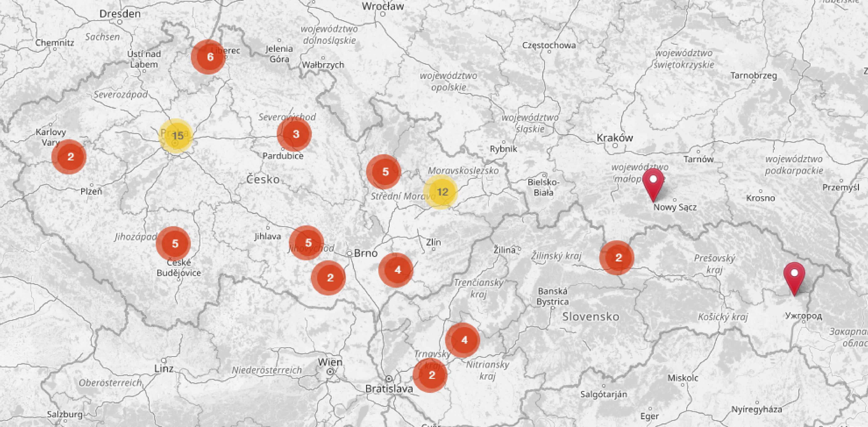
Task: Expand the yellow 12 cluster in Moravskoslezsko
Action: 441,192
